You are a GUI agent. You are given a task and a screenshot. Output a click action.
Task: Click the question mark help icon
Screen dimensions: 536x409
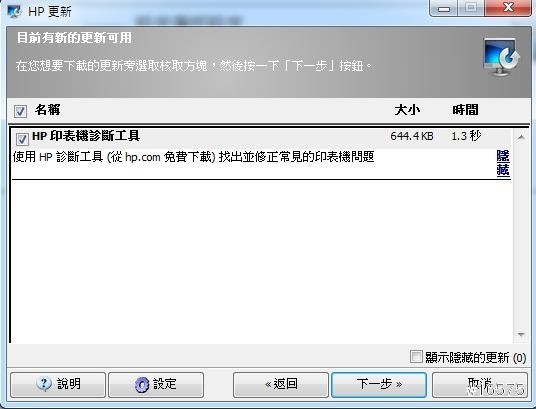[x=44, y=384]
